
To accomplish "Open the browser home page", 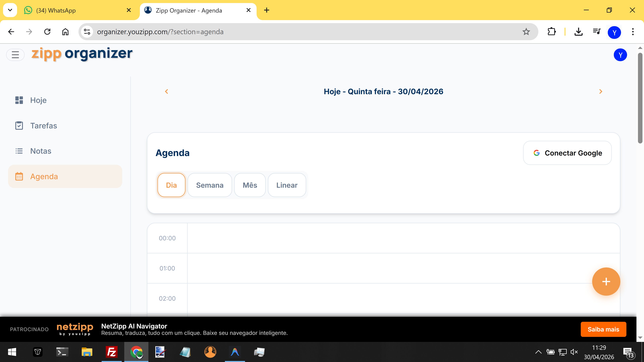I will 65,32.
